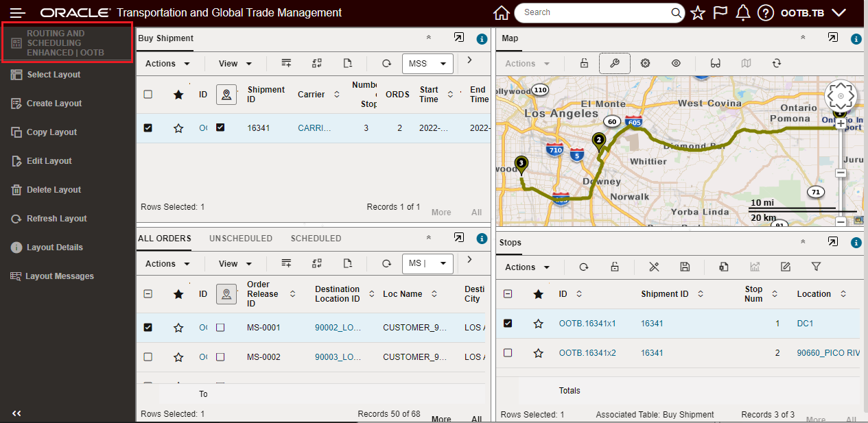Open Buy Shipment Actions dropdown

pos(168,64)
